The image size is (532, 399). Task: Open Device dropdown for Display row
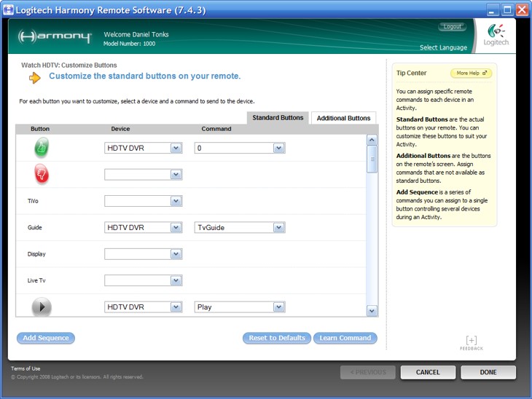coord(143,254)
